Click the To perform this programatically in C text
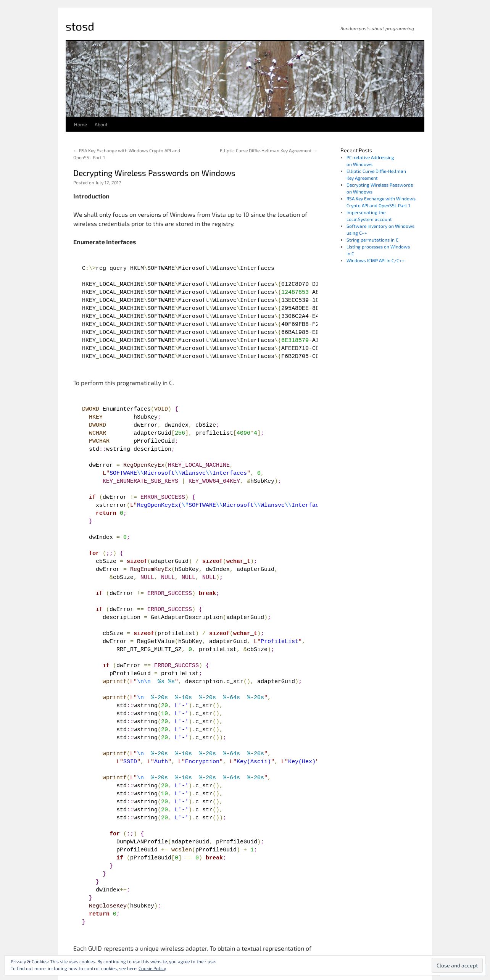The image size is (490, 980). point(124,383)
